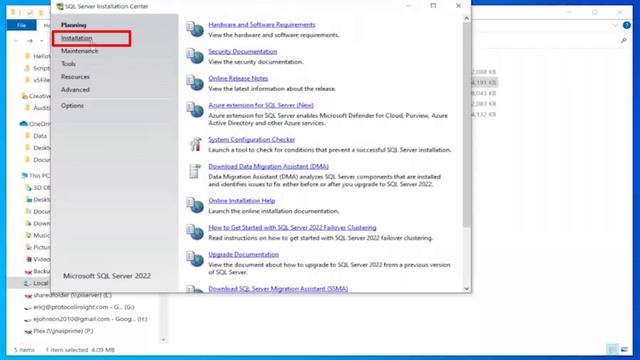Open the Security Documentation link
640x360 pixels.
pos(242,51)
